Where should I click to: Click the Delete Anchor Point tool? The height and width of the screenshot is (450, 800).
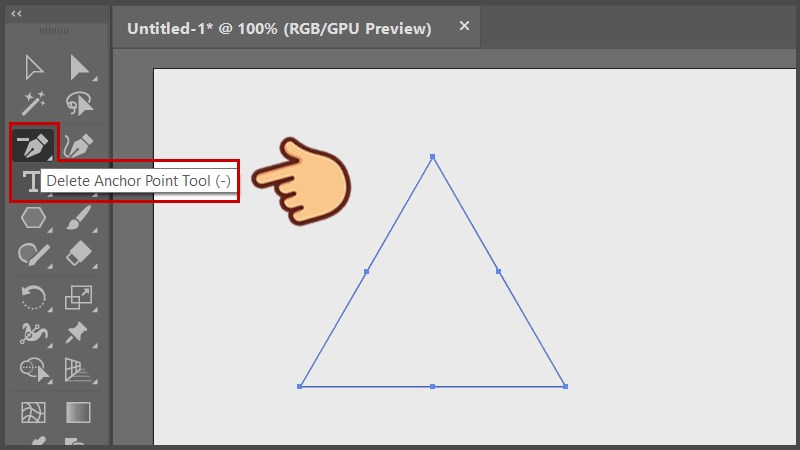tap(33, 145)
